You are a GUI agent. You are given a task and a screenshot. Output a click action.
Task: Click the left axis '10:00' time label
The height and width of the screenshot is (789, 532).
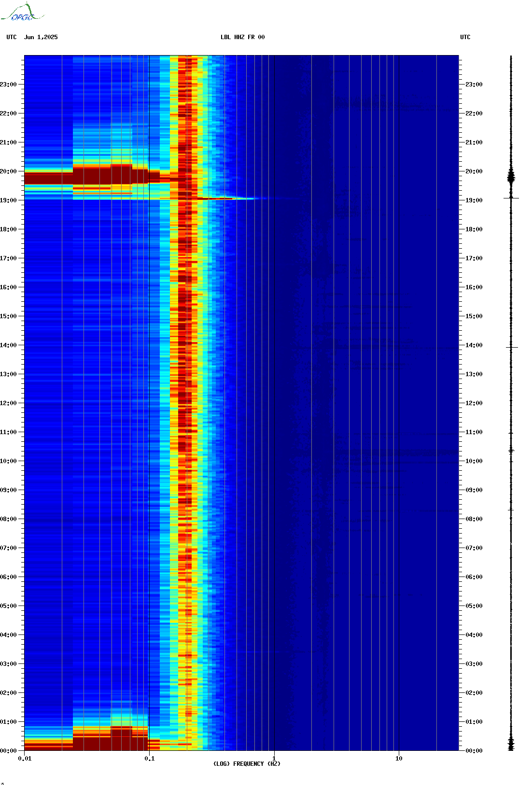[x=8, y=461]
